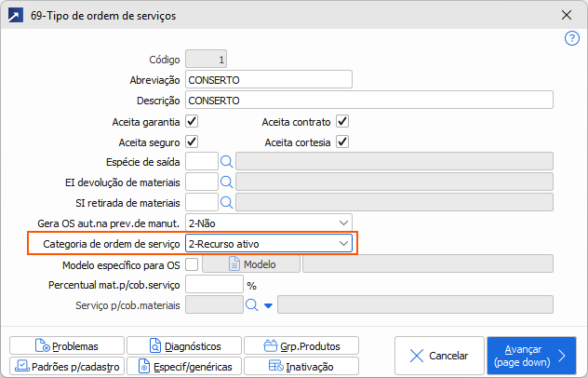Click magnifier beside Serviço p/cob.materiais
The width and height of the screenshot is (588, 378).
tap(251, 304)
